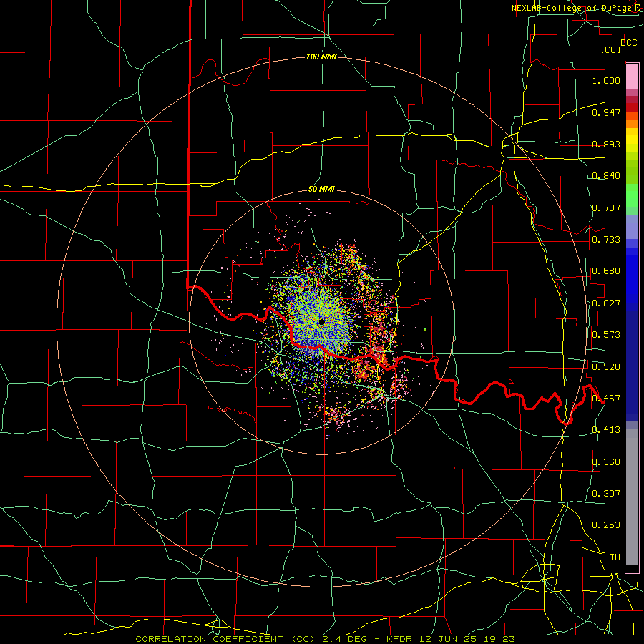This screenshot has height=644, width=644.
Task: Click the 0.307 scale value
Action: (606, 494)
